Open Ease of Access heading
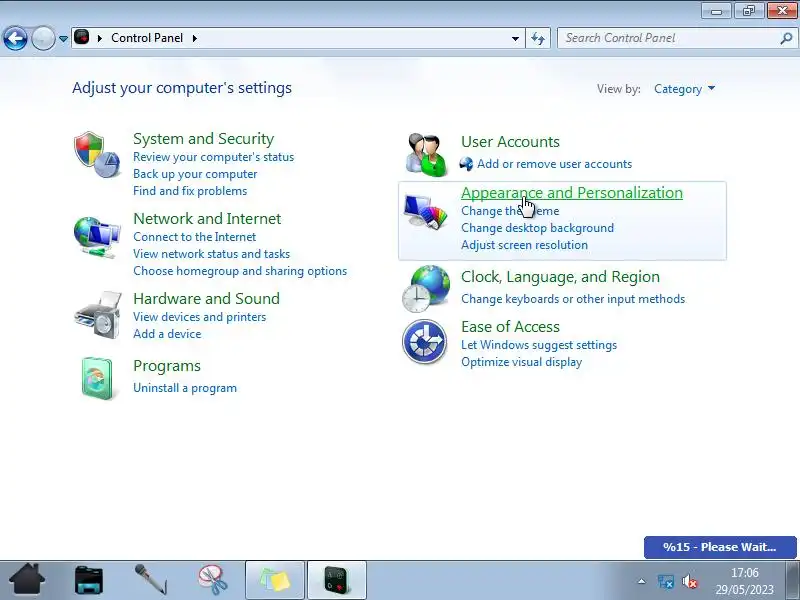This screenshot has height=600, width=800. pyautogui.click(x=510, y=327)
